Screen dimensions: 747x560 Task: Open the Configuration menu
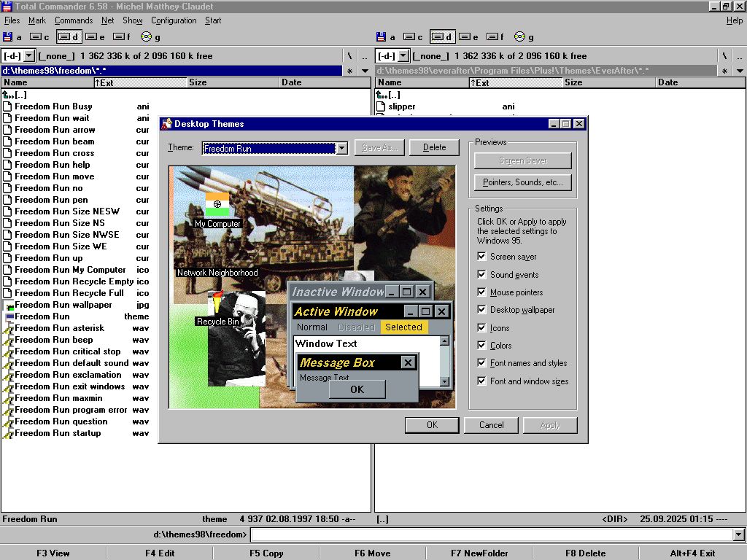coord(174,20)
